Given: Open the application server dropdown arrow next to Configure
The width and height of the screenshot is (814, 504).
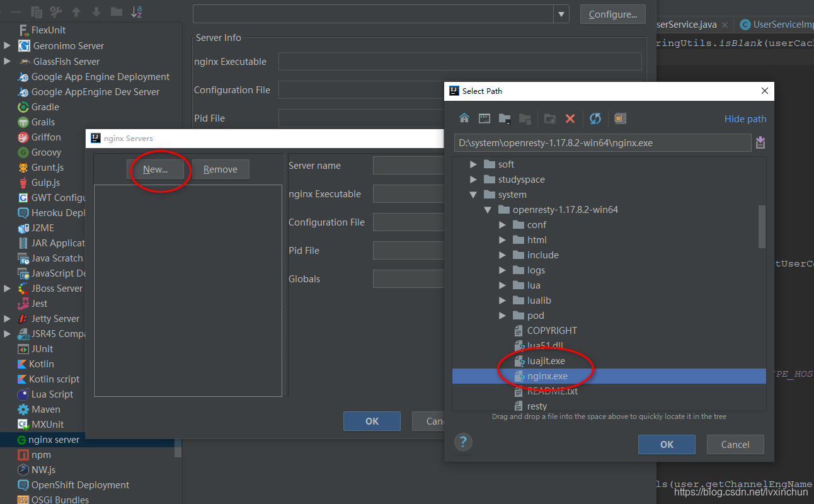Looking at the screenshot, I should 561,14.
